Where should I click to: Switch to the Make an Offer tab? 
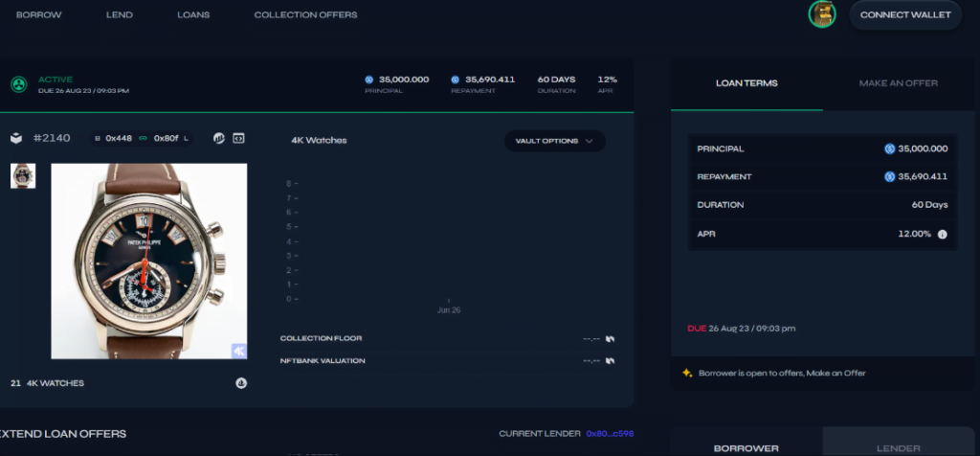tap(898, 83)
